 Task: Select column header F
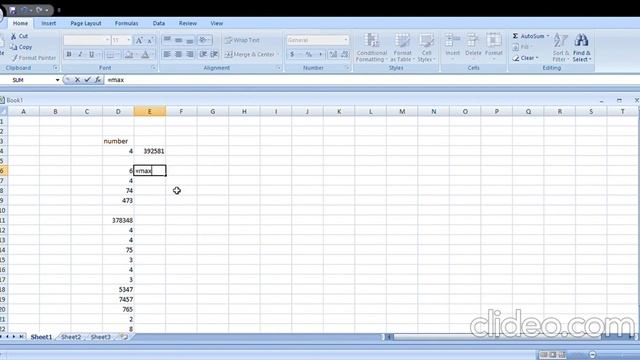tap(181, 111)
